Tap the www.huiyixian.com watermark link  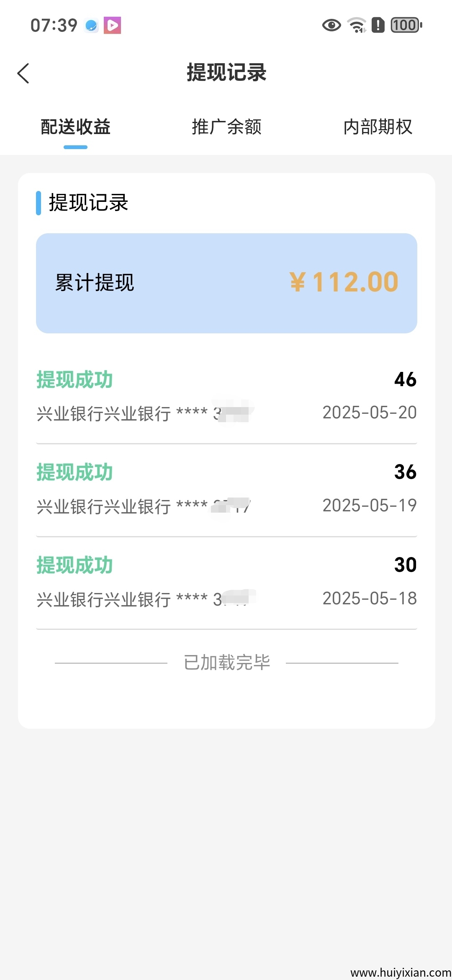coord(401,972)
